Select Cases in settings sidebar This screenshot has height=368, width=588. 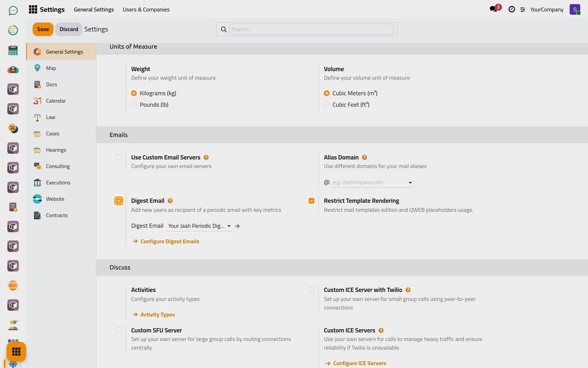tap(61, 133)
